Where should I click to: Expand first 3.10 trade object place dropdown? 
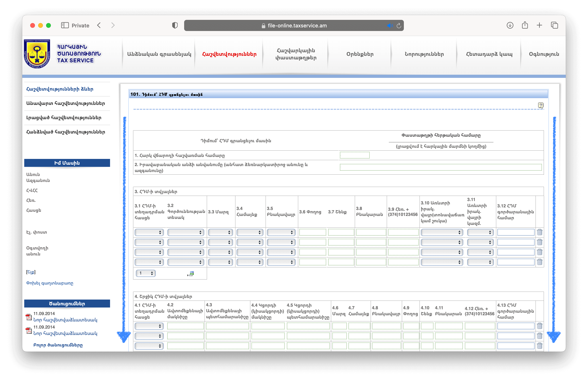coord(442,232)
